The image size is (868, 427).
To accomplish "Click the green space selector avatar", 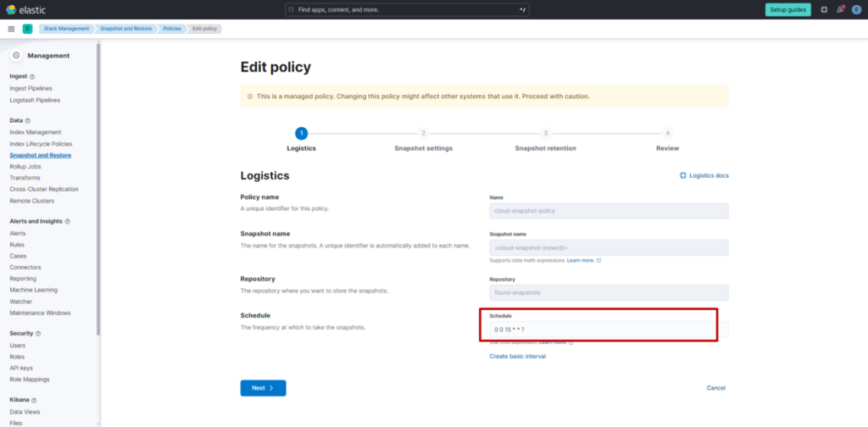I will [x=27, y=29].
